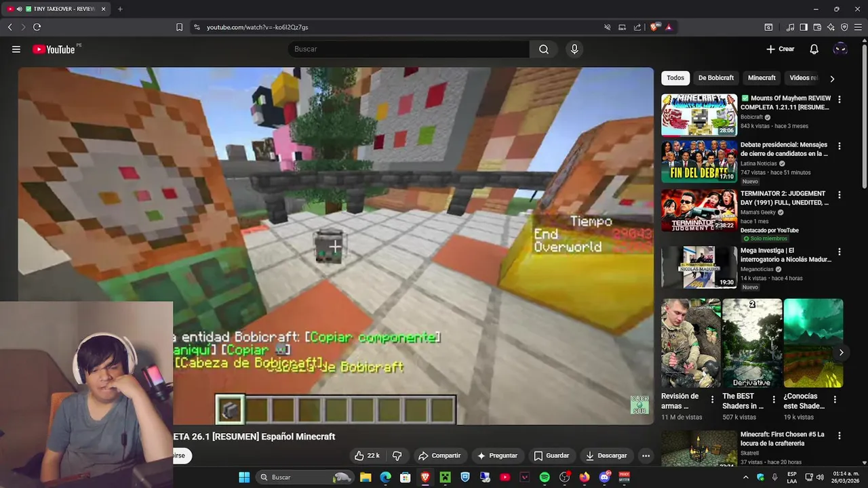Open options for Mounts Of Mayhem video

(840, 100)
